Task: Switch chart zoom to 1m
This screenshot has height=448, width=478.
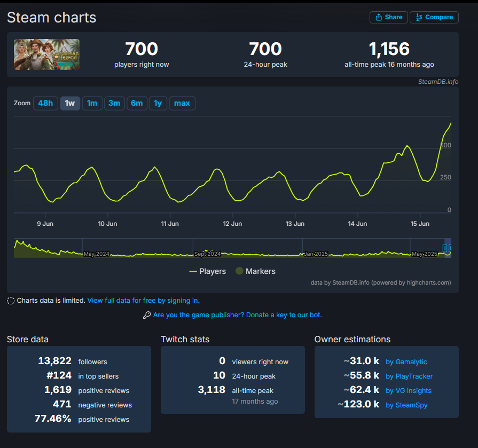Action: (92, 103)
